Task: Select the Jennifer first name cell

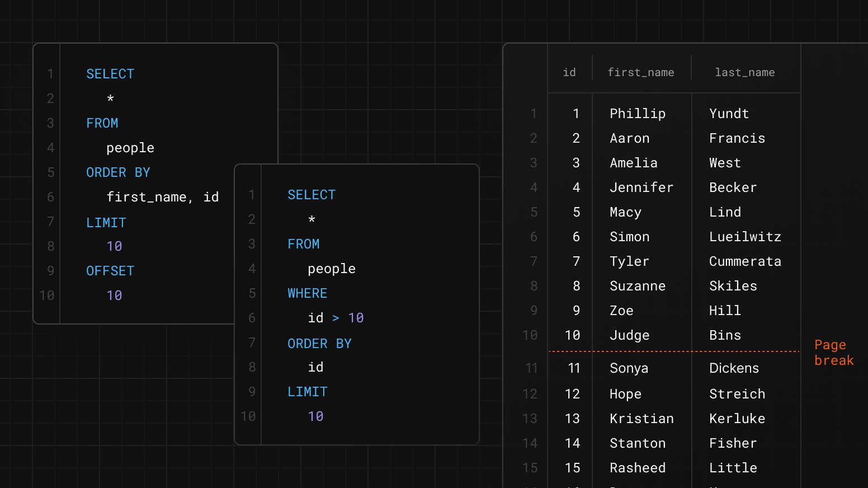Action: pyautogui.click(x=641, y=187)
